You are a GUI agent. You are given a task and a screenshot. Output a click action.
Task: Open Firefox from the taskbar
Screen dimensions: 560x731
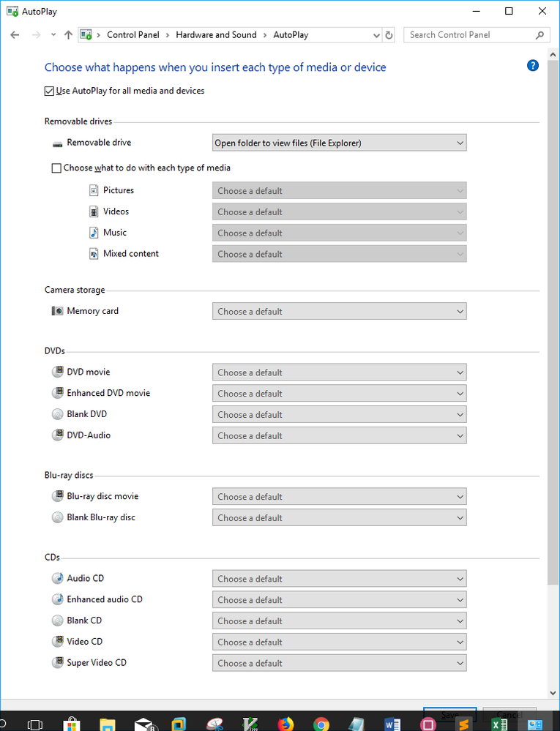(285, 724)
